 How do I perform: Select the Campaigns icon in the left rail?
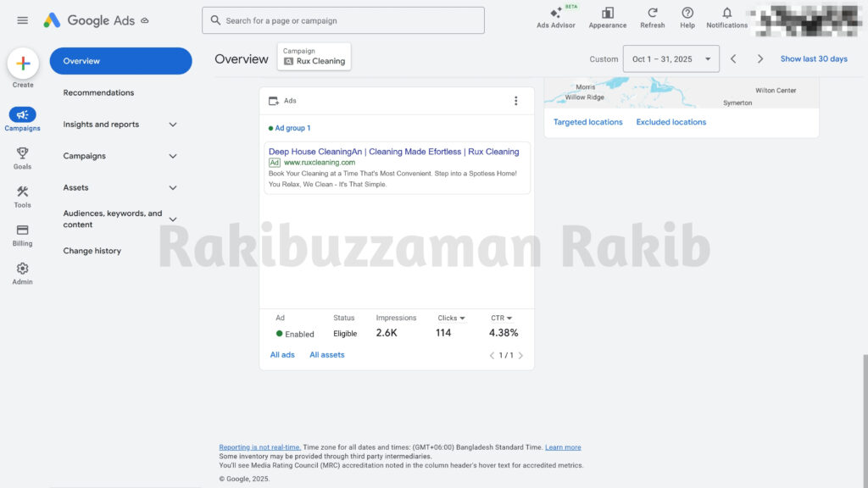coord(22,115)
